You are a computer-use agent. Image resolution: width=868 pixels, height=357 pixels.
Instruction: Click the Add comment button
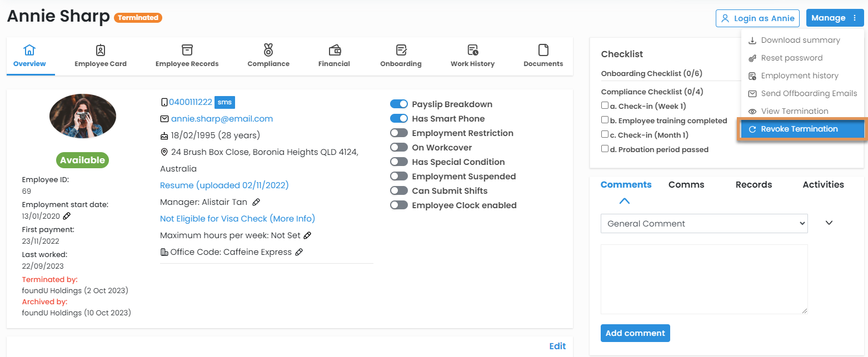pos(635,333)
